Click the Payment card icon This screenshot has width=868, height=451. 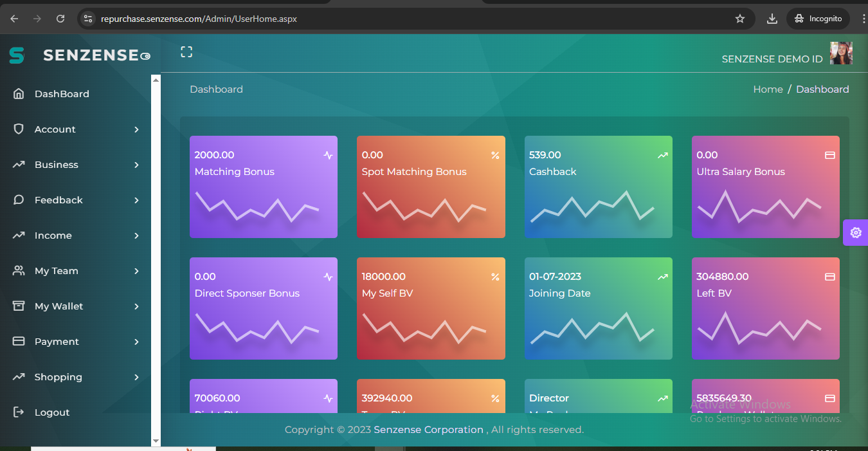pyautogui.click(x=19, y=342)
